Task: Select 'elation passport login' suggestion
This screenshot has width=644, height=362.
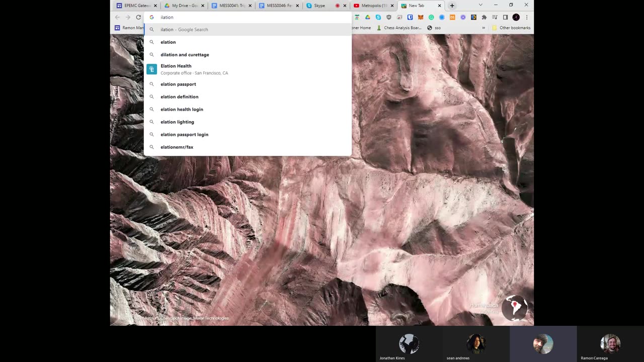Action: [x=248, y=134]
